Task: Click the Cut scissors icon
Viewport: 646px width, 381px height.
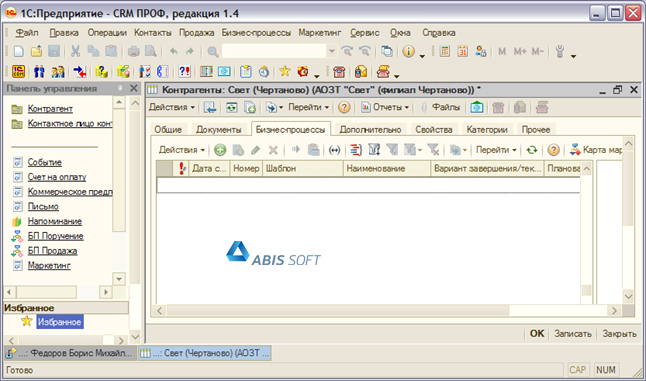Action: click(x=75, y=51)
